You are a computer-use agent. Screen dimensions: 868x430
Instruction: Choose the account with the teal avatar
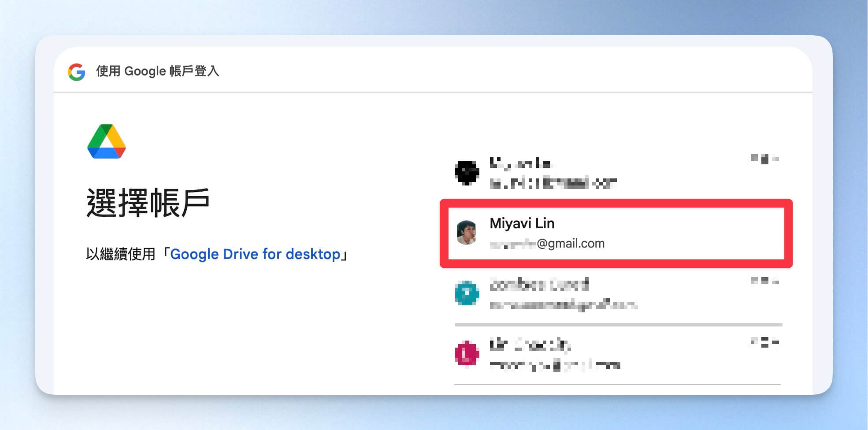point(617,294)
